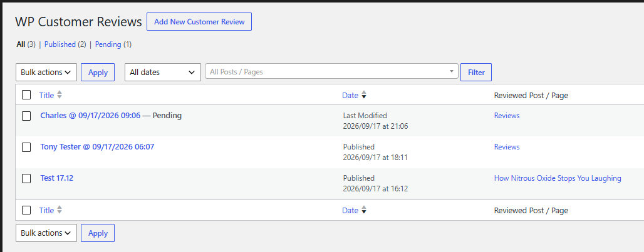Open the Charles @ 09/17/2026 09:06 review
Image resolution: width=644 pixels, height=252 pixels.
[90, 116]
